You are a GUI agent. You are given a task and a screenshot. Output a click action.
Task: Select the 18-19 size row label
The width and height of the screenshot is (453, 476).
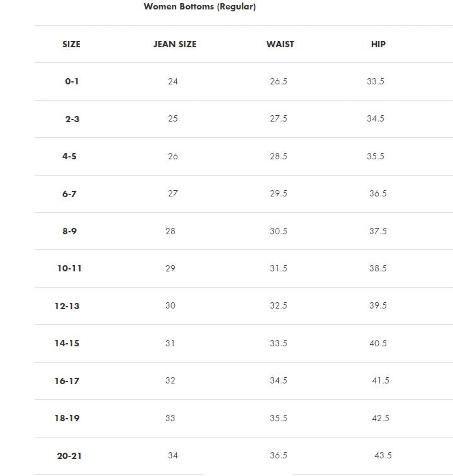pos(67,418)
